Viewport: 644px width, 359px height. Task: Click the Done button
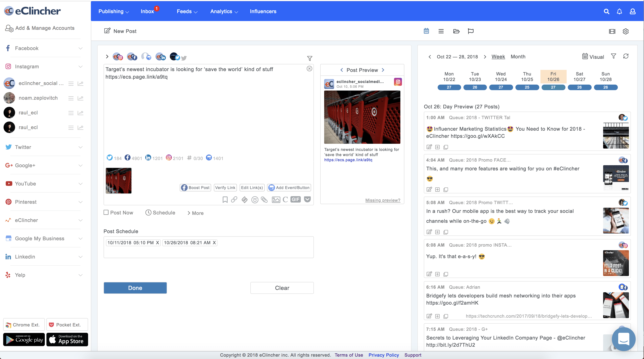coord(135,288)
